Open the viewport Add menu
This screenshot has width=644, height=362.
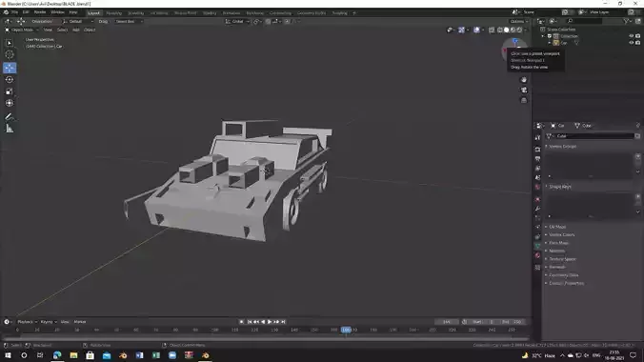(x=76, y=30)
